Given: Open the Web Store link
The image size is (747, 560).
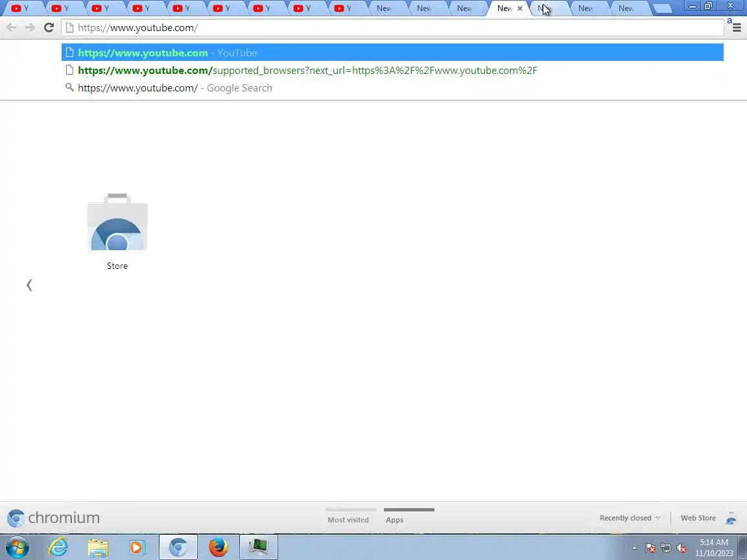Looking at the screenshot, I should pos(698,518).
